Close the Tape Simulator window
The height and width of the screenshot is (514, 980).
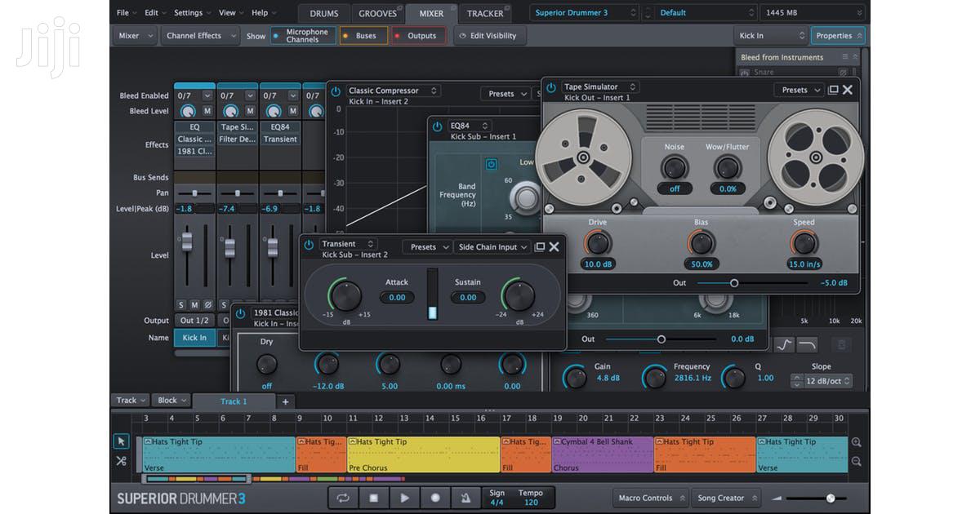tap(848, 90)
